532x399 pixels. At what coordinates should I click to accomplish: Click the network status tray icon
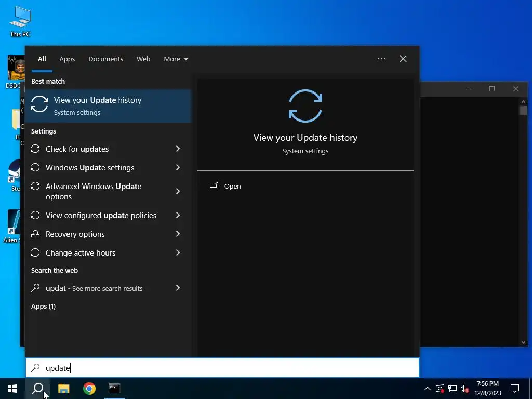453,389
